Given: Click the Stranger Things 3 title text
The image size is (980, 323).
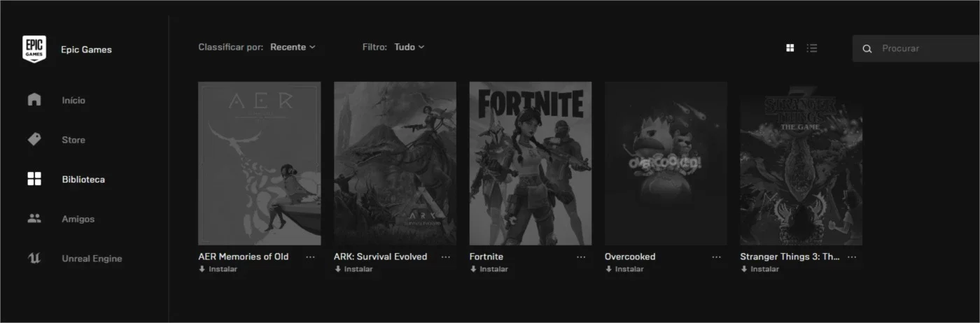Looking at the screenshot, I should (x=790, y=257).
